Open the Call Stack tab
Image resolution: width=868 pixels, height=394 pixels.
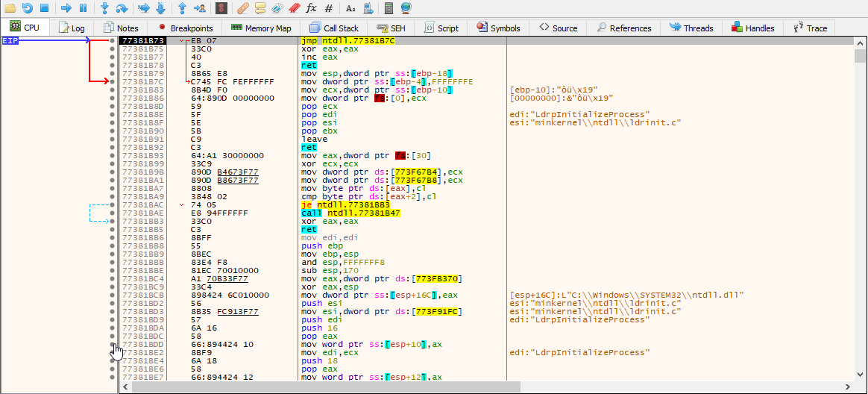334,28
